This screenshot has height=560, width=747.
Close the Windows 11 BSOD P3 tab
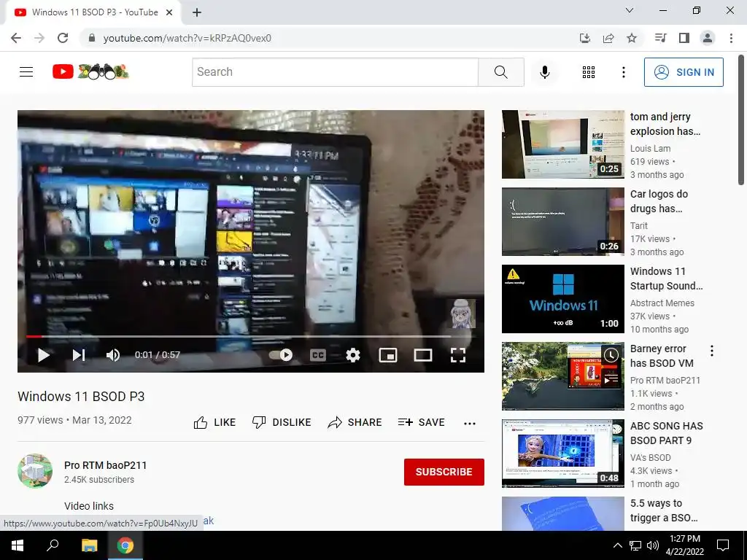click(169, 13)
